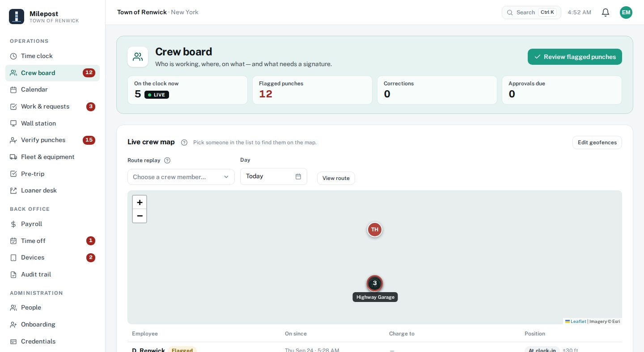Click the Crew board badge showing 12
The image size is (644, 352).
coord(89,73)
